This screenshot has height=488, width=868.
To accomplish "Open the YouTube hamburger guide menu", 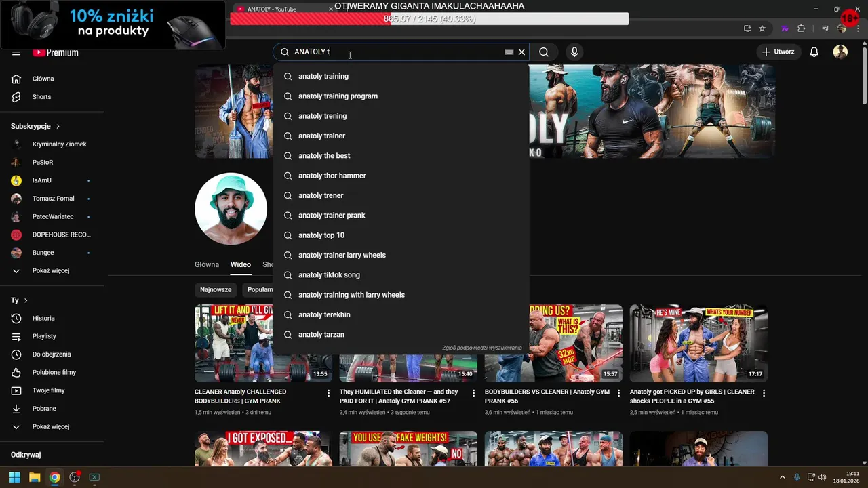I will tap(16, 53).
